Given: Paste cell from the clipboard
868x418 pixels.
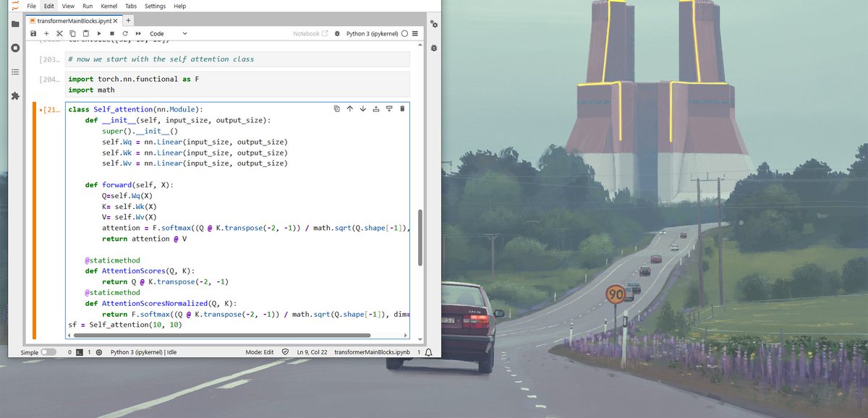Looking at the screenshot, I should pyautogui.click(x=85, y=34).
